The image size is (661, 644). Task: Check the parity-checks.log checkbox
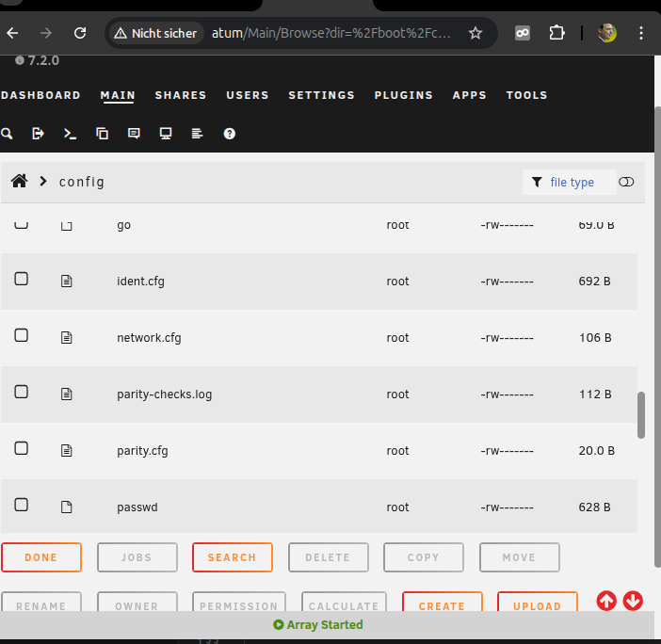21,392
